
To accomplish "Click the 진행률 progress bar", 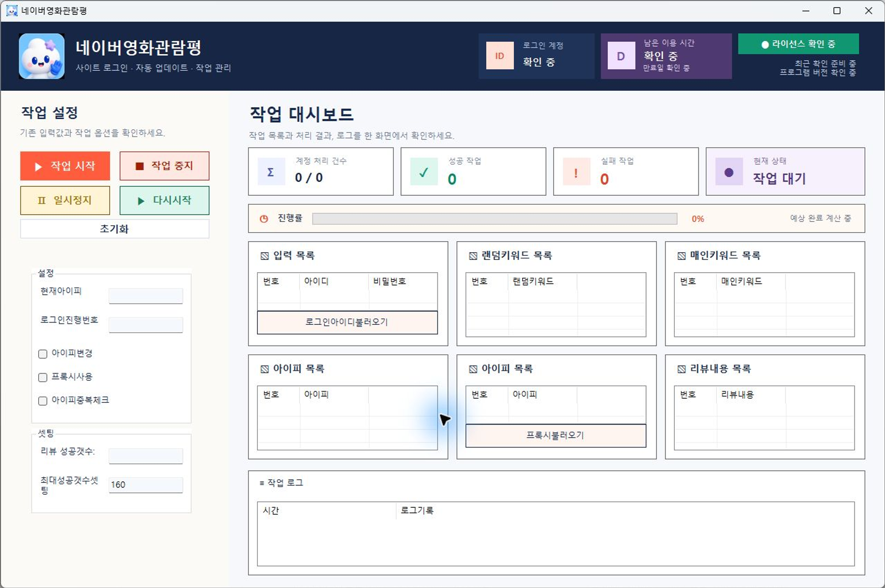I will coord(494,218).
